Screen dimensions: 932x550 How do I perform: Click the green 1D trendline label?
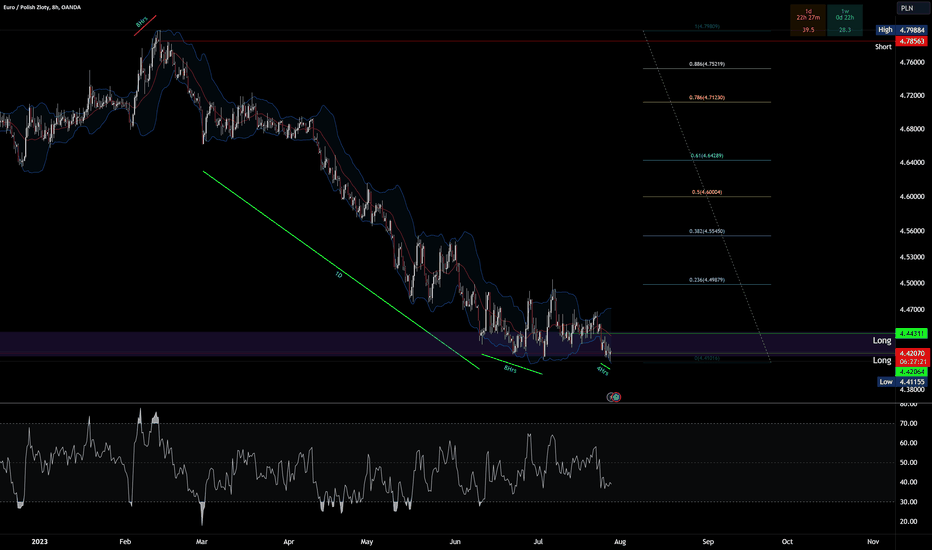point(338,275)
